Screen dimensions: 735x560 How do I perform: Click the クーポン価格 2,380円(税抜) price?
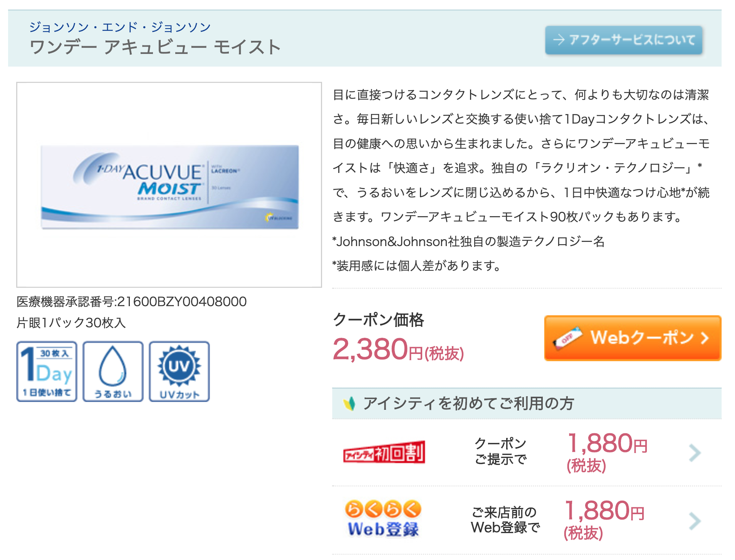coord(398,349)
